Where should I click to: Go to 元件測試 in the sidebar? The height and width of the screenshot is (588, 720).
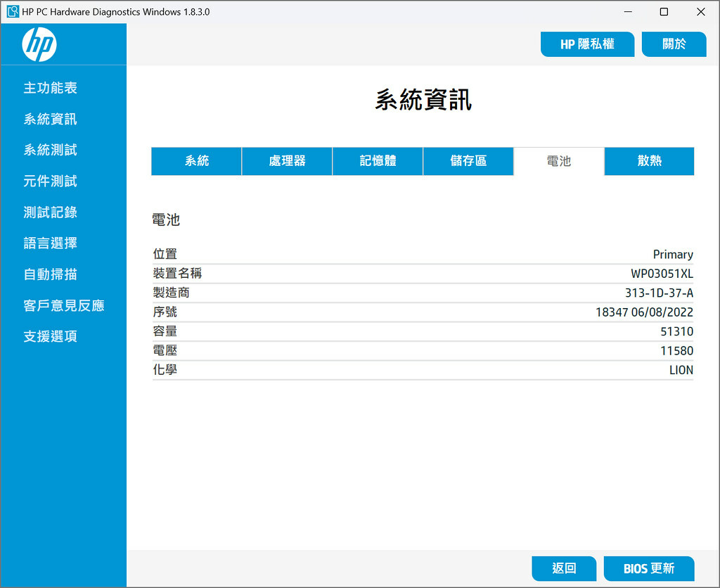(x=50, y=181)
